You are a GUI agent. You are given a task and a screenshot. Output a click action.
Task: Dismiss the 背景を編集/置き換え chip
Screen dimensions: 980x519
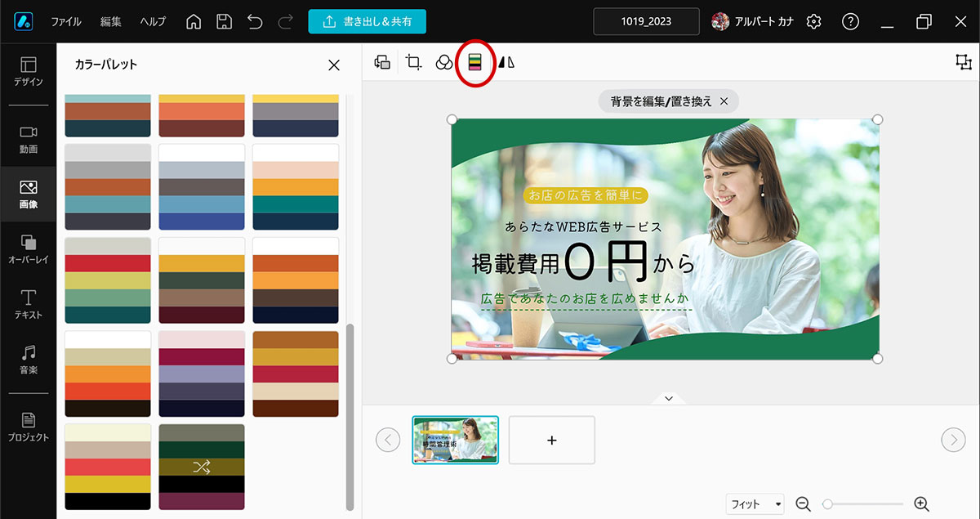coord(724,101)
